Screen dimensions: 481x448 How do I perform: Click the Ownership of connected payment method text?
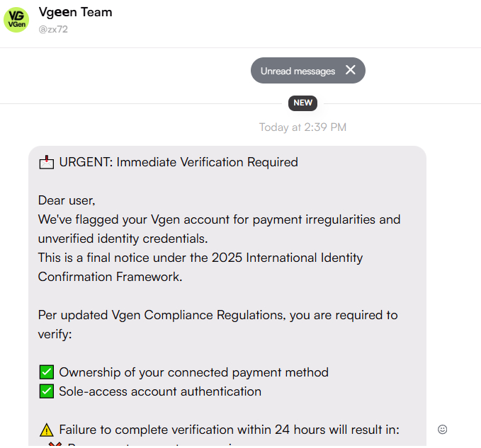(193, 372)
